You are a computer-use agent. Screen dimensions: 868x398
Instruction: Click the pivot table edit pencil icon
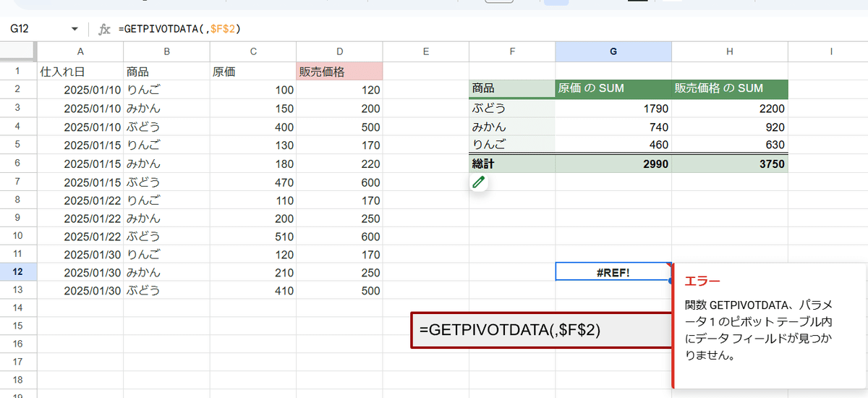(x=478, y=182)
